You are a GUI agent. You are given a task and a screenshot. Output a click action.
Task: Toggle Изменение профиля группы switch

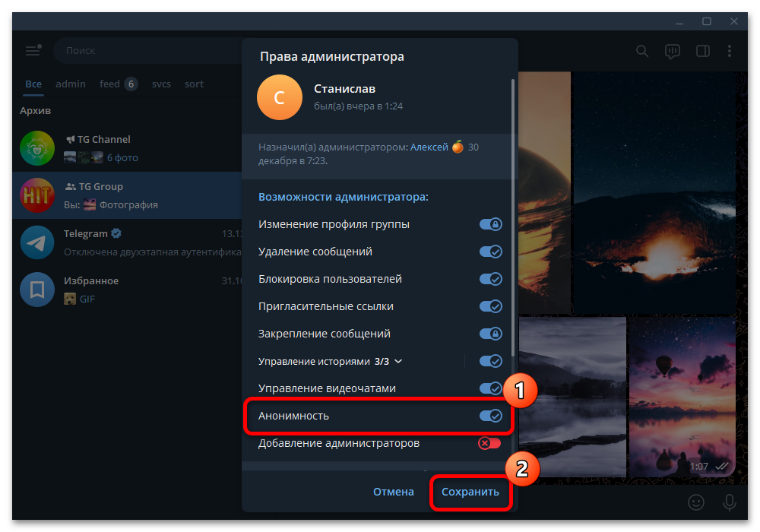tap(490, 224)
